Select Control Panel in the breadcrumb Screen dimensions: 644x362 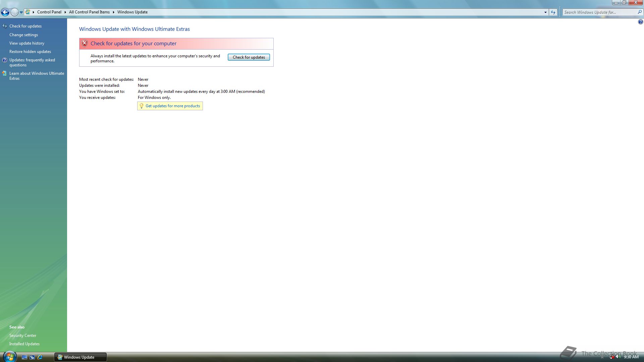(49, 12)
